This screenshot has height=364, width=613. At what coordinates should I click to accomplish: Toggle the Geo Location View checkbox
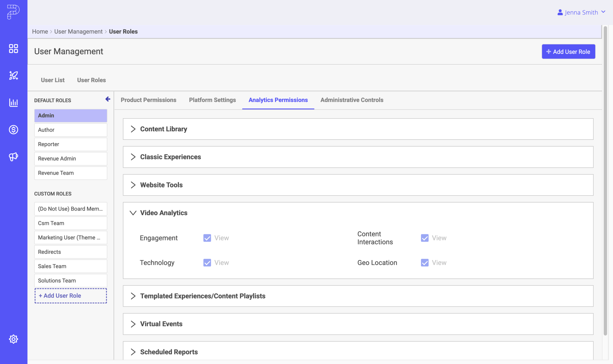point(425,263)
